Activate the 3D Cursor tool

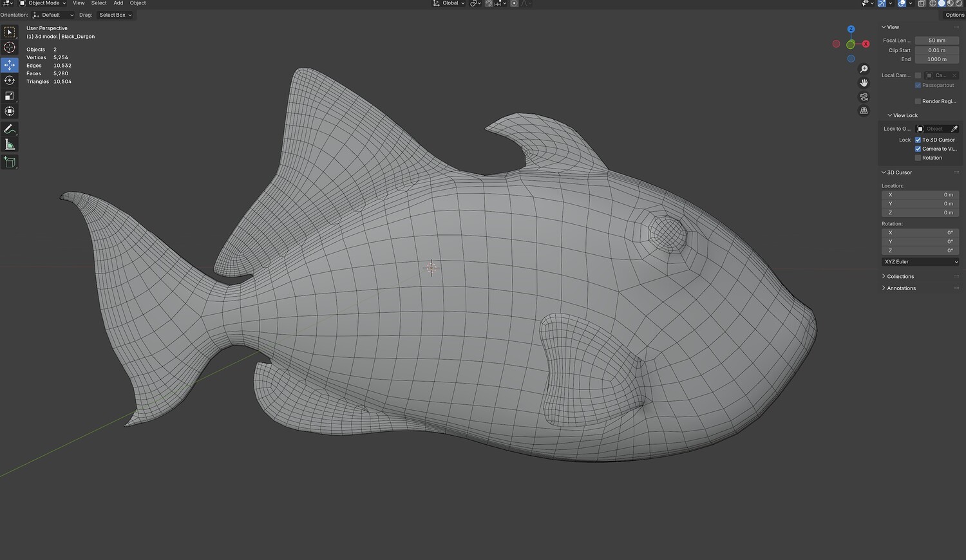[10, 48]
